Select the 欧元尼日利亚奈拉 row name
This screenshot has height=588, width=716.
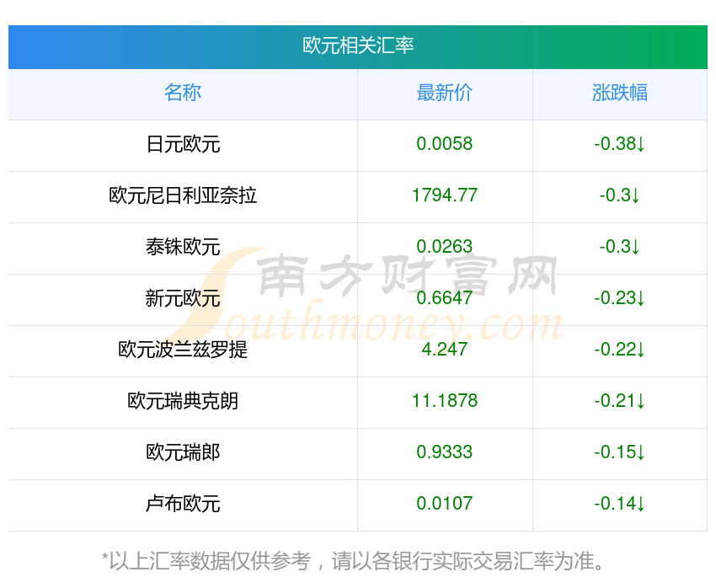click(x=183, y=195)
